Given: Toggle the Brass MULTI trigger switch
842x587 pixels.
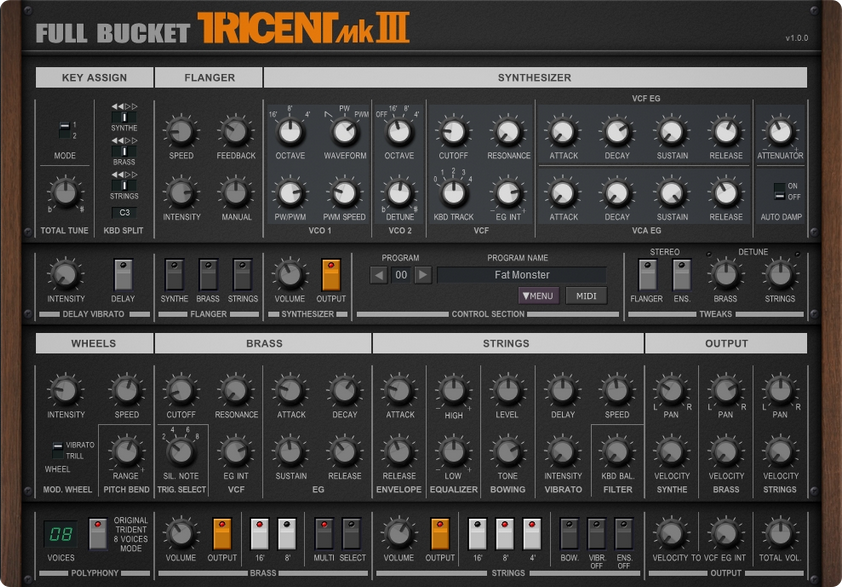Looking at the screenshot, I should click(324, 534).
